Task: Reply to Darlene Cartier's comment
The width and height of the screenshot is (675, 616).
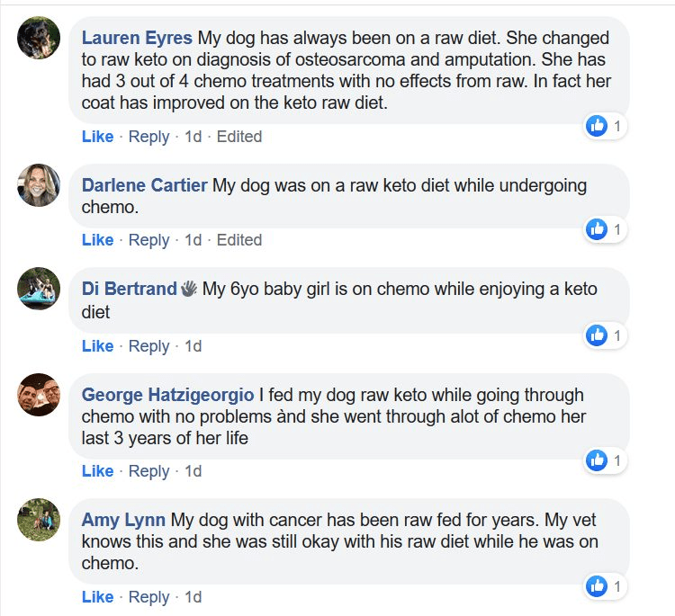Action: 148,240
